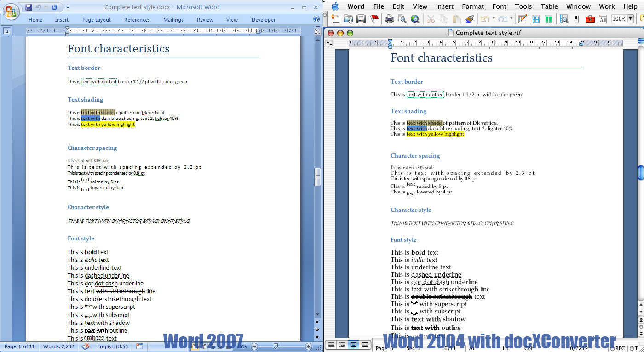Switch to Page Layout view in Word 2004 status bar
The image size is (644, 352).
point(353,345)
